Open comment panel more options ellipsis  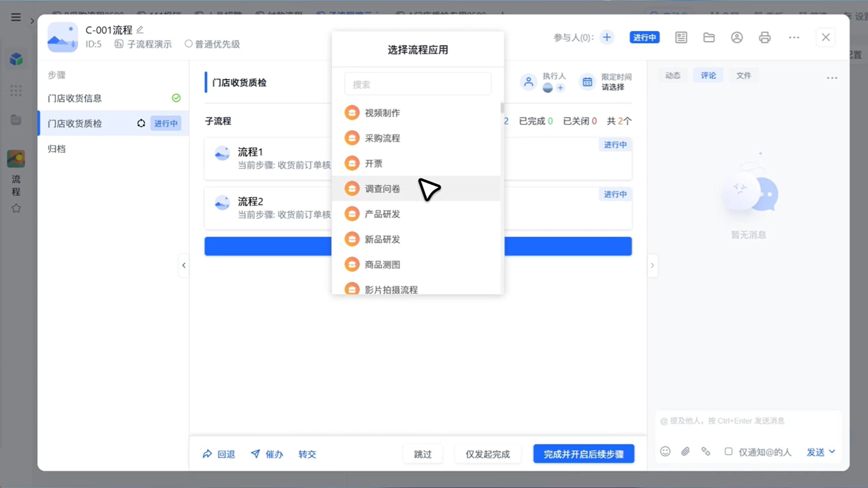832,78
